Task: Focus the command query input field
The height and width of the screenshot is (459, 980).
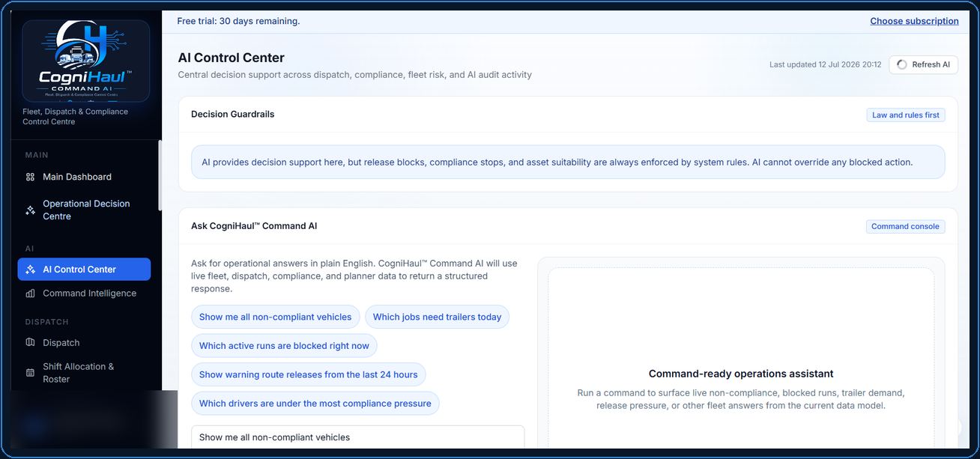Action: tap(358, 437)
